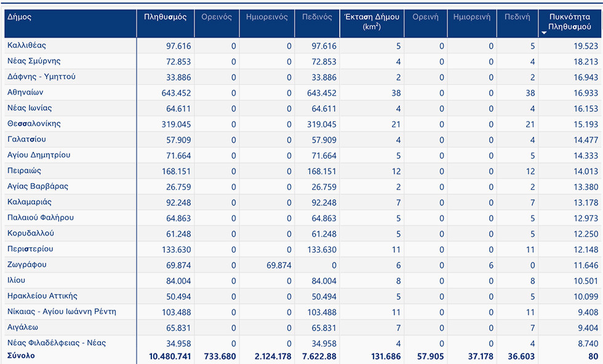Sort table by Δήμος column header
This screenshot has height=364, width=603.
click(20, 17)
